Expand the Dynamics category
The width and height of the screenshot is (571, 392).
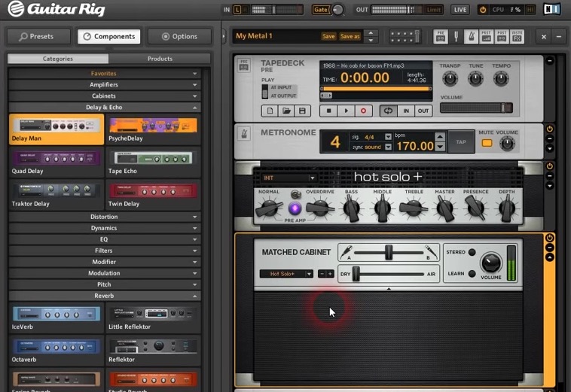[104, 228]
